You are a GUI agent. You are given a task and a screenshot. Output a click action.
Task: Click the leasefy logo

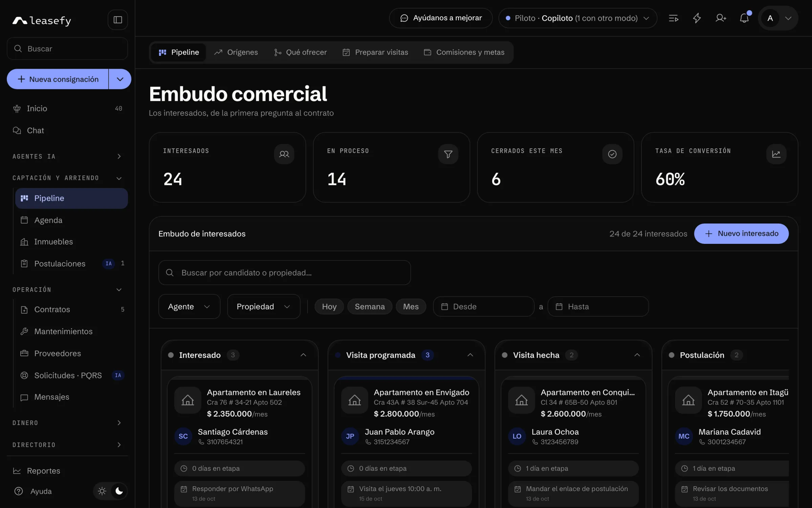(42, 20)
